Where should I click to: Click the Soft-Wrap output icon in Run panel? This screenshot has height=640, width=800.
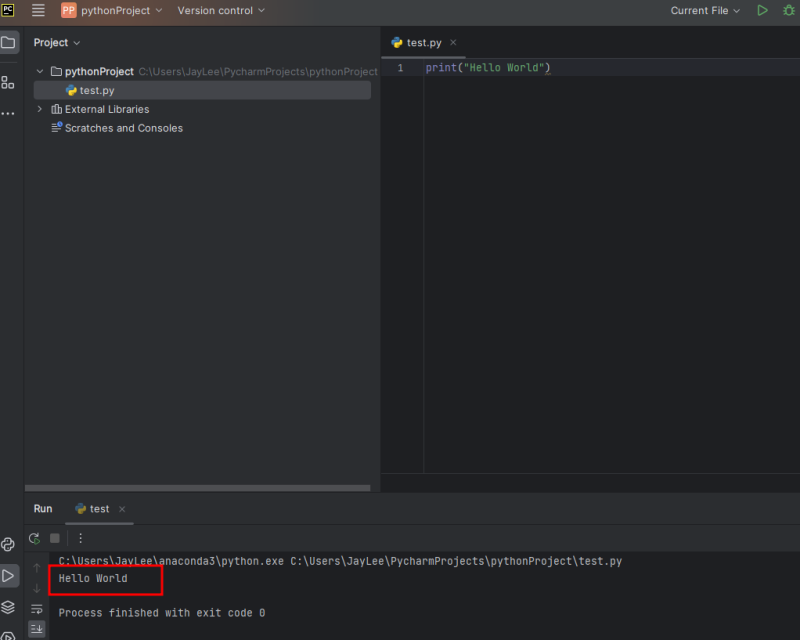click(x=37, y=610)
